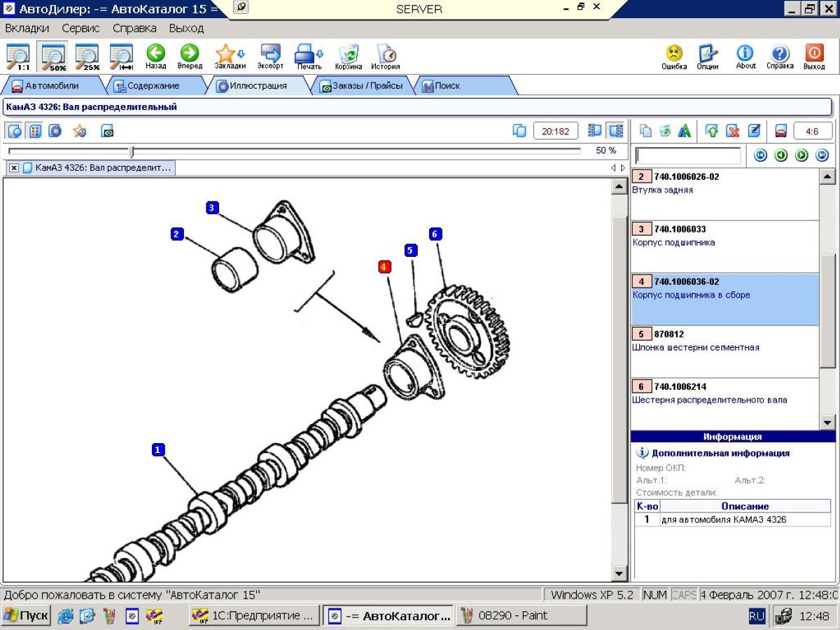Switch to the Автомобили tab

(x=52, y=85)
